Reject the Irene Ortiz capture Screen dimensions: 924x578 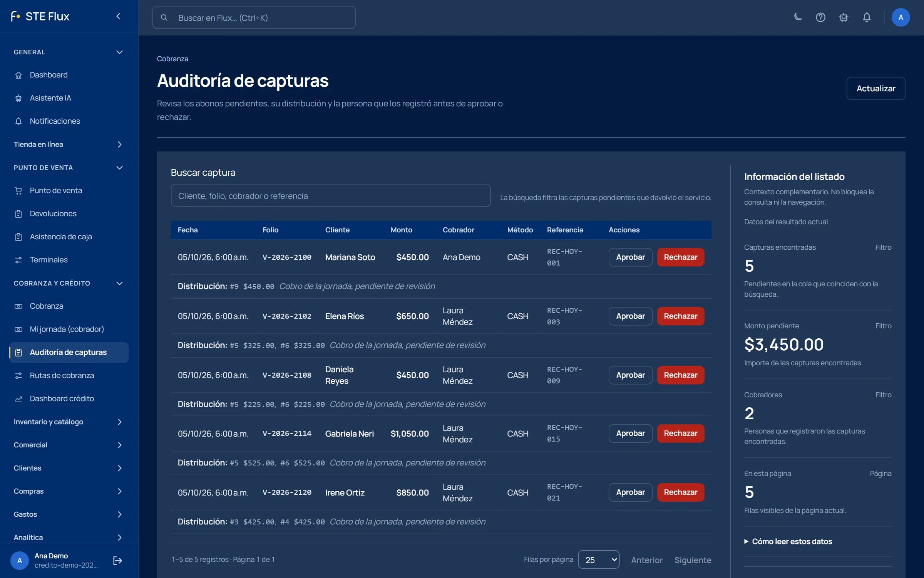coord(680,492)
